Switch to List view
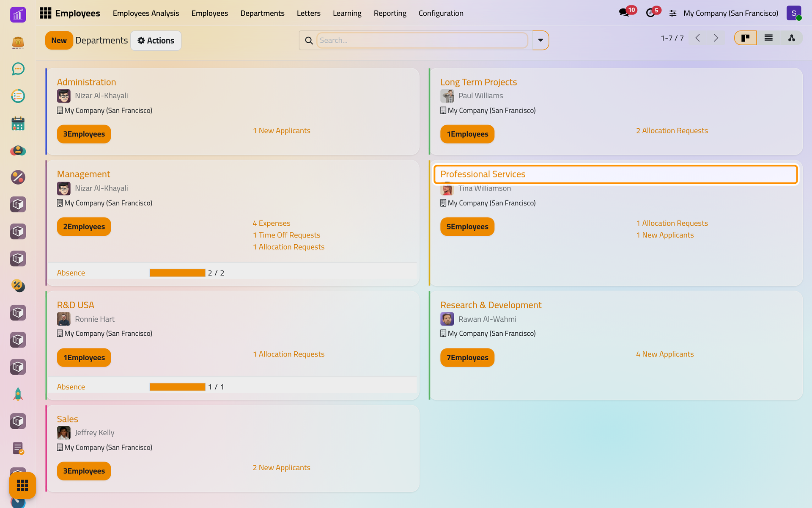 coord(768,38)
